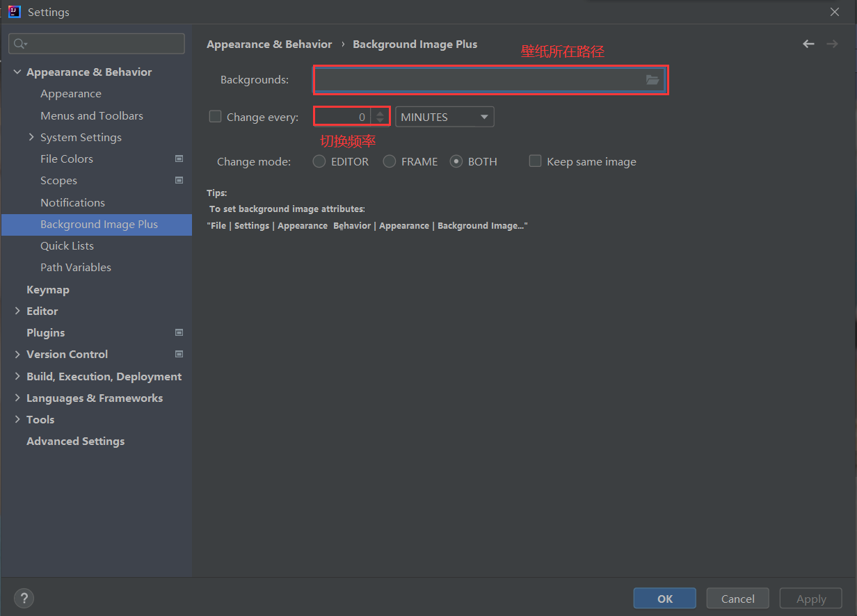
Task: Expand Build, Execution, Deployment section
Action: coord(17,377)
